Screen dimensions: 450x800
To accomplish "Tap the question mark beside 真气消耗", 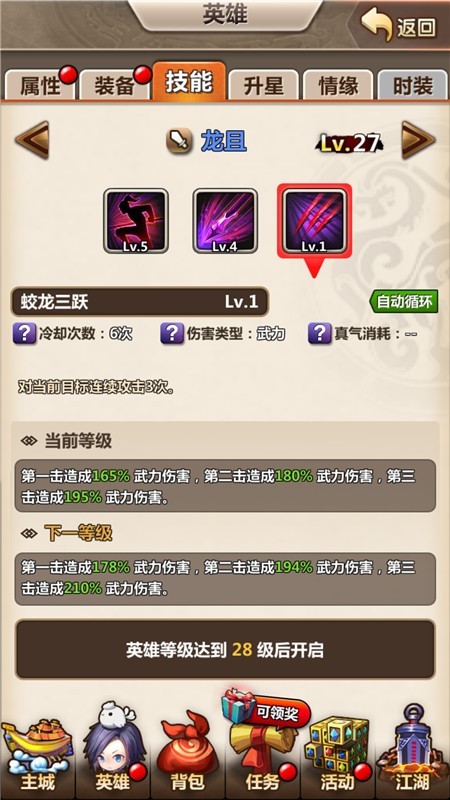I will pyautogui.click(x=320, y=334).
